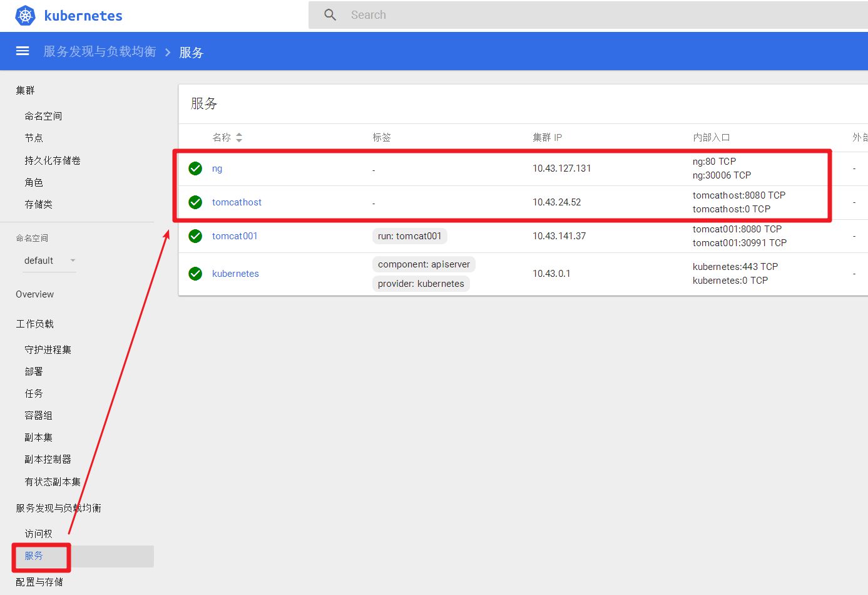The height and width of the screenshot is (595, 868).
Task: Open the default namespace dropdown
Action: (x=49, y=261)
